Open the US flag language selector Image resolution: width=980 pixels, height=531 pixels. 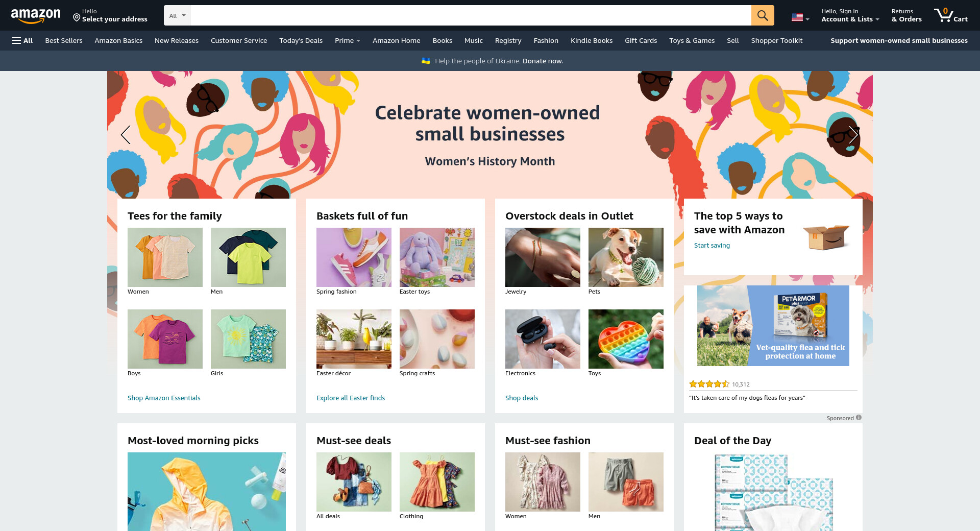tap(800, 18)
